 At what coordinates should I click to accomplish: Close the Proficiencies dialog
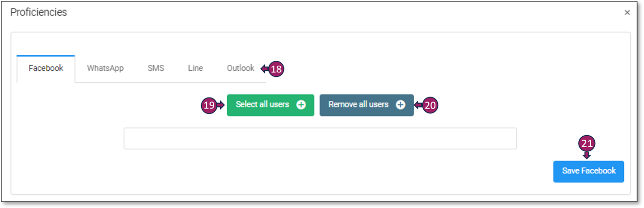tap(627, 13)
